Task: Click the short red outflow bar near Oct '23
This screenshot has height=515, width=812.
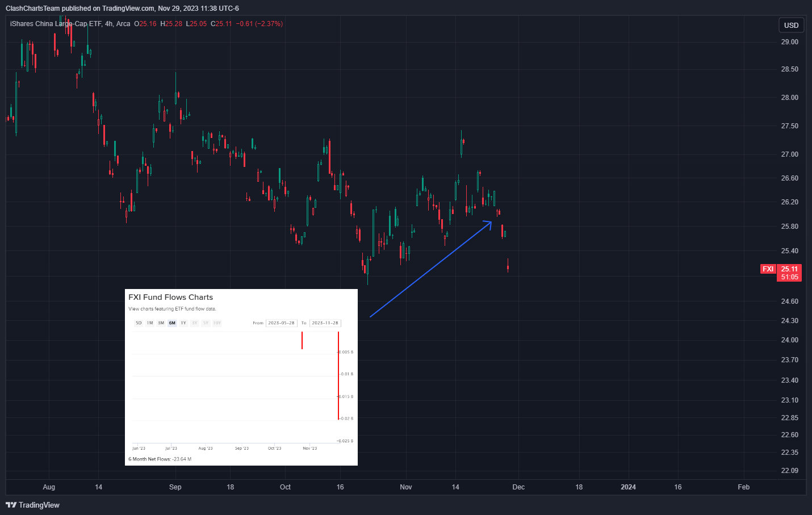Action: click(x=302, y=340)
